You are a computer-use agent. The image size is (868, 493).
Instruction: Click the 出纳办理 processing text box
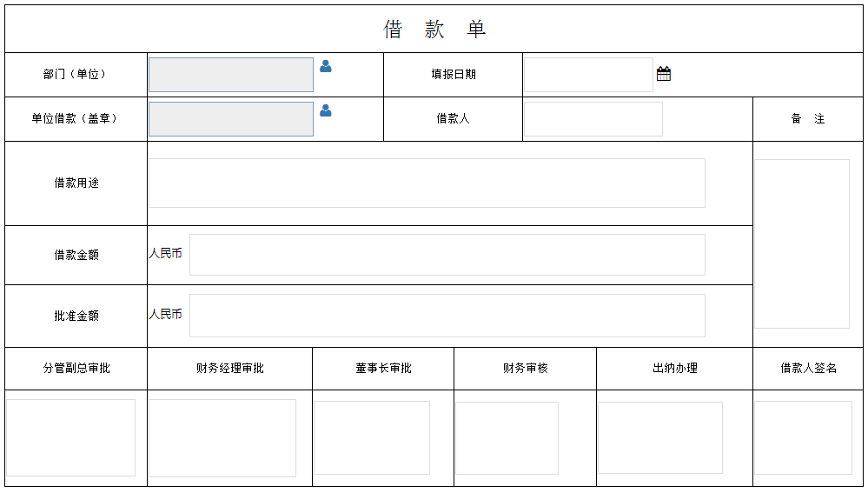point(660,437)
